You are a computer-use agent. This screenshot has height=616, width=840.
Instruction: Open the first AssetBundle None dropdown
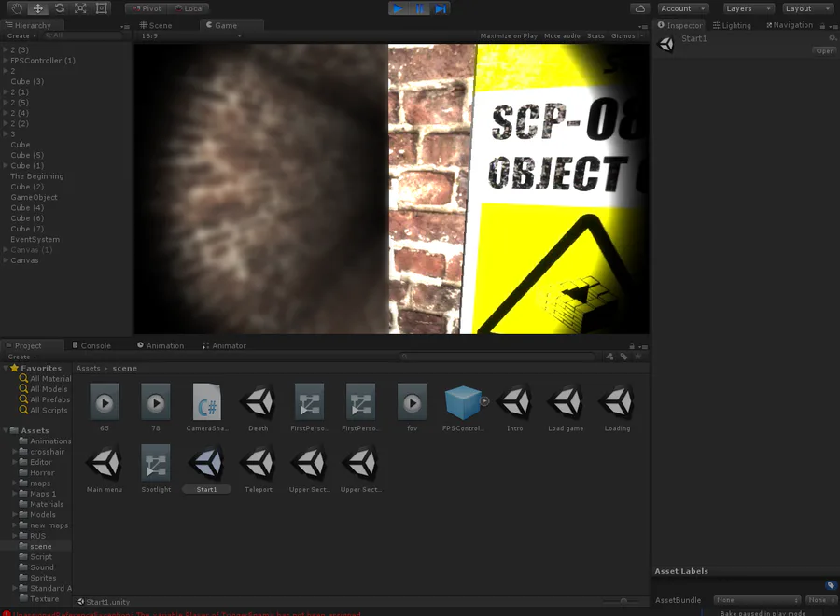pyautogui.click(x=757, y=600)
